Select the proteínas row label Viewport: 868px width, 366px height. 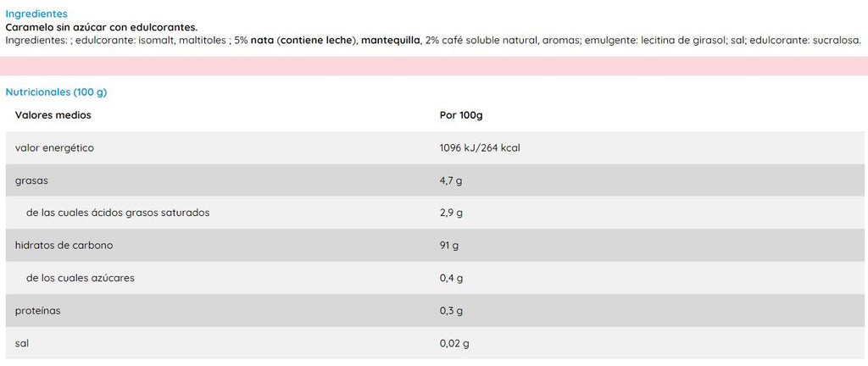tap(38, 311)
